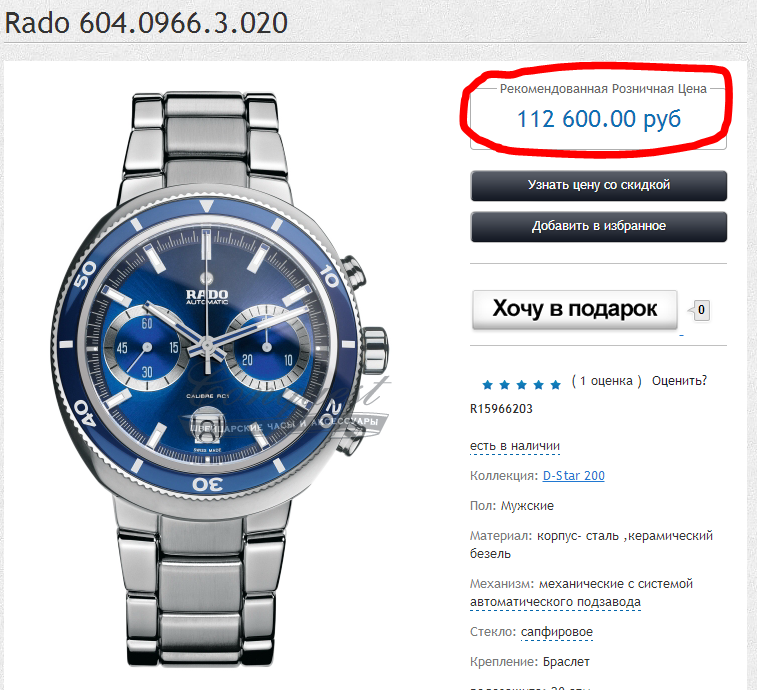This screenshot has width=757, height=690.
Task: Click the product title Rado 604.0966.3.020
Action: click(x=146, y=23)
